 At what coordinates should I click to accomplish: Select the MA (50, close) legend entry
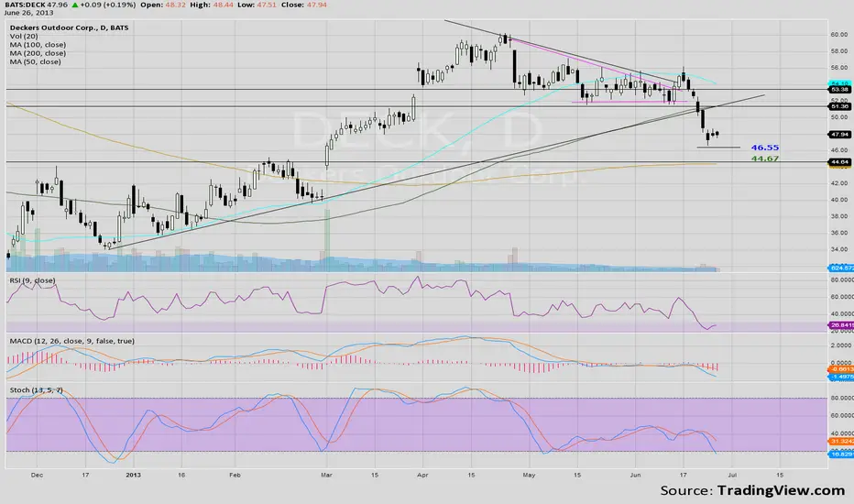(36, 62)
